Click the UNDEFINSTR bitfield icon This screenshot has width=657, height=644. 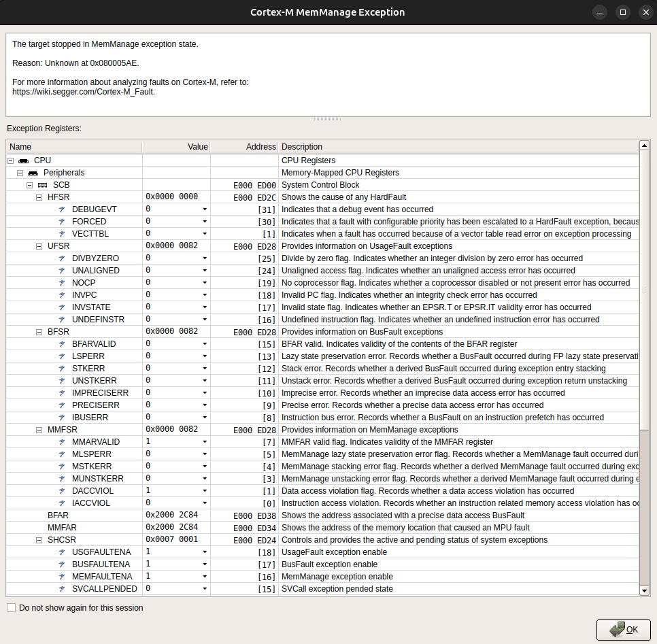click(x=62, y=320)
